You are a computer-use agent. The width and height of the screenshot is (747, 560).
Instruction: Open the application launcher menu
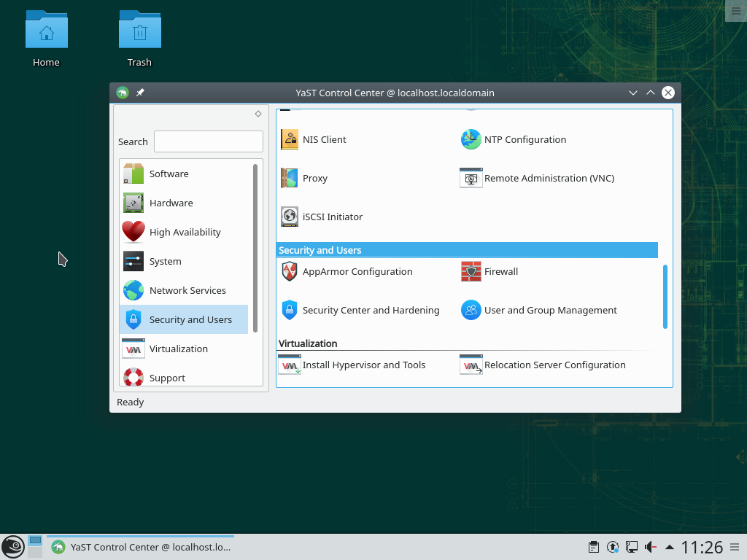point(12,547)
